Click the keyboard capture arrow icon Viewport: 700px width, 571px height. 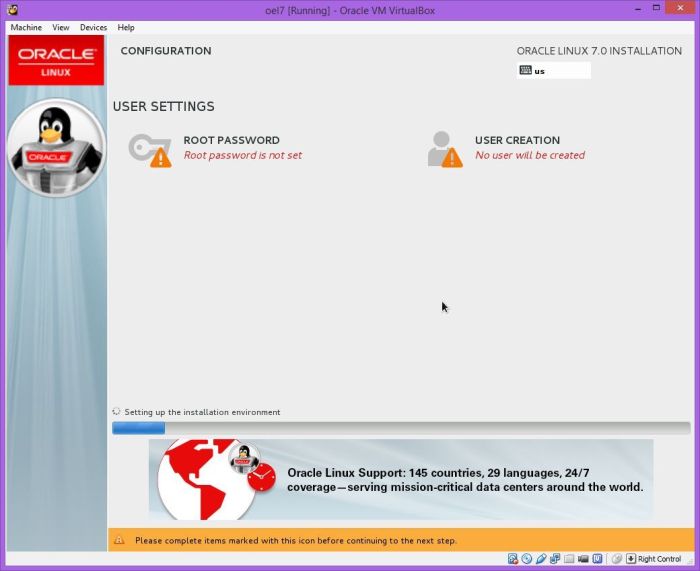point(631,559)
